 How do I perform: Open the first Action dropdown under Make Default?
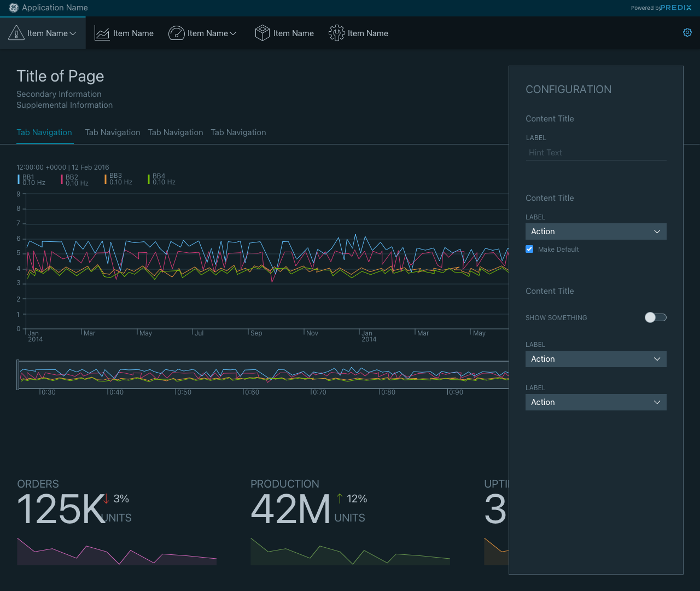pos(596,231)
